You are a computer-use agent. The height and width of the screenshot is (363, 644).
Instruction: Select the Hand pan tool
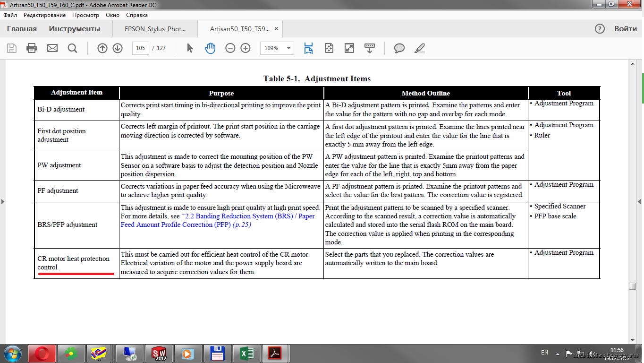210,48
